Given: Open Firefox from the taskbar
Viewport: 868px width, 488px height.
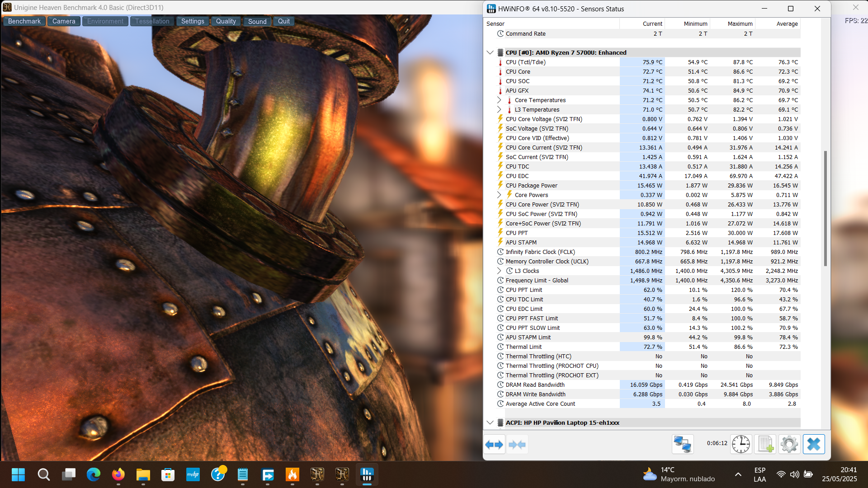Looking at the screenshot, I should coord(118,475).
